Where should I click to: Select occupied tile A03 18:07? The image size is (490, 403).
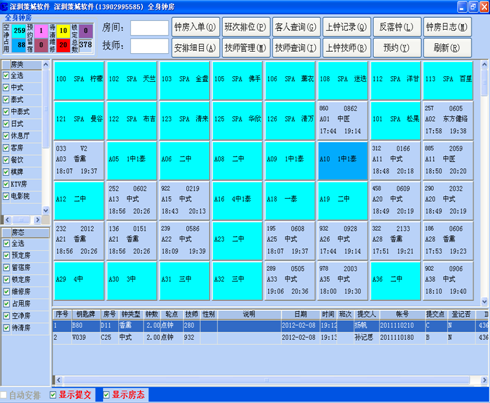(79, 160)
